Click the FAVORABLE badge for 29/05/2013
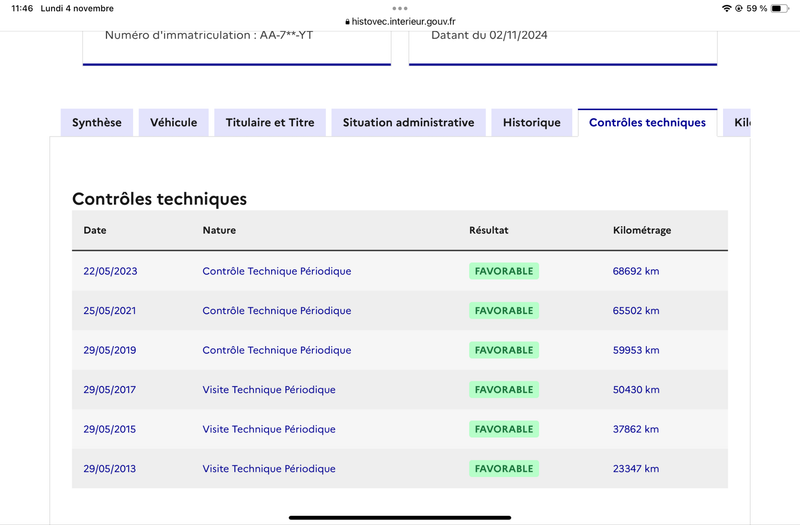The width and height of the screenshot is (800, 525). [504, 468]
